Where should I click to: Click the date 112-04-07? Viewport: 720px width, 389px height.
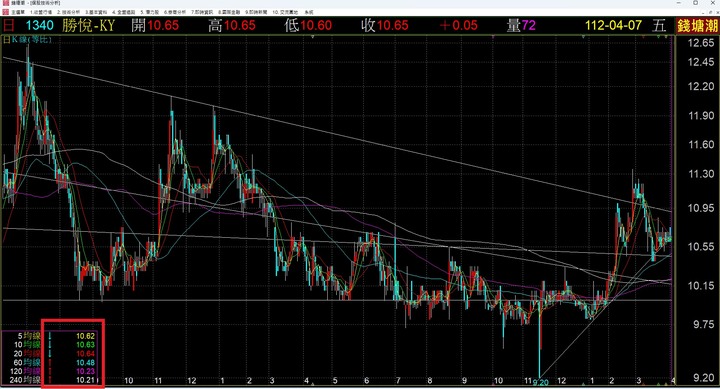point(613,25)
